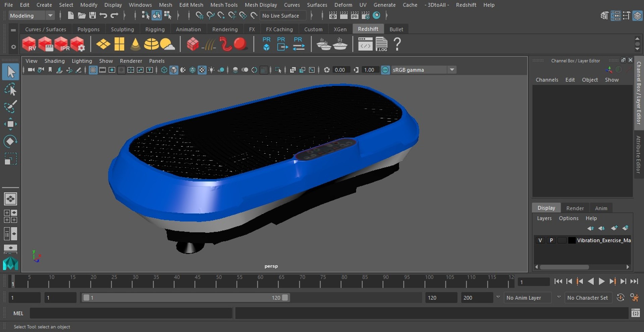Toggle playback P box of layer
Image resolution: width=644 pixels, height=332 pixels.
click(x=551, y=240)
